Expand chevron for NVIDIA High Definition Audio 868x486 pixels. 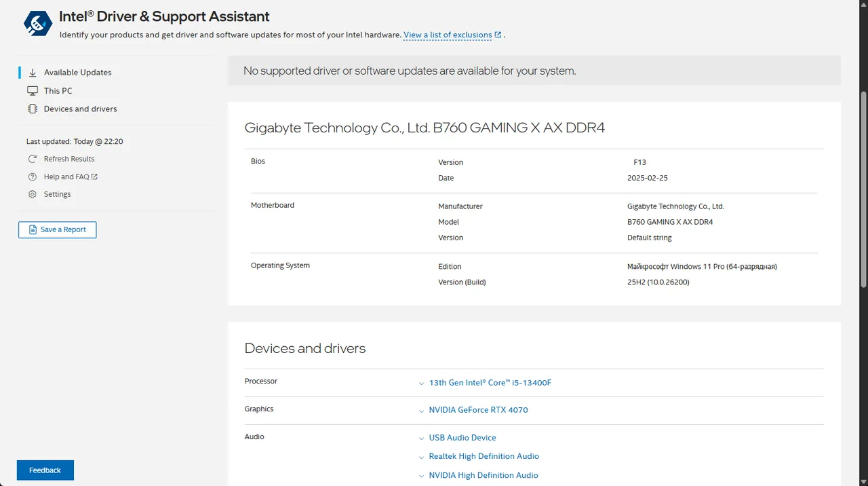tap(421, 476)
